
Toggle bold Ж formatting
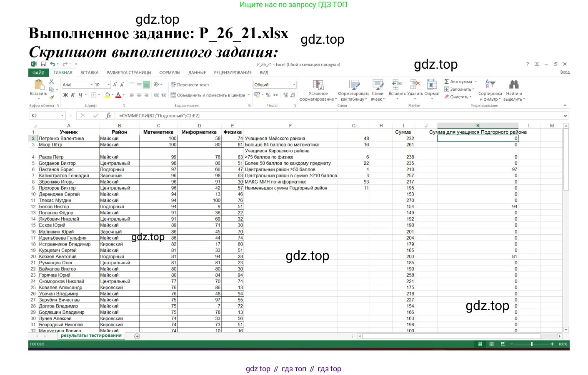65,95
